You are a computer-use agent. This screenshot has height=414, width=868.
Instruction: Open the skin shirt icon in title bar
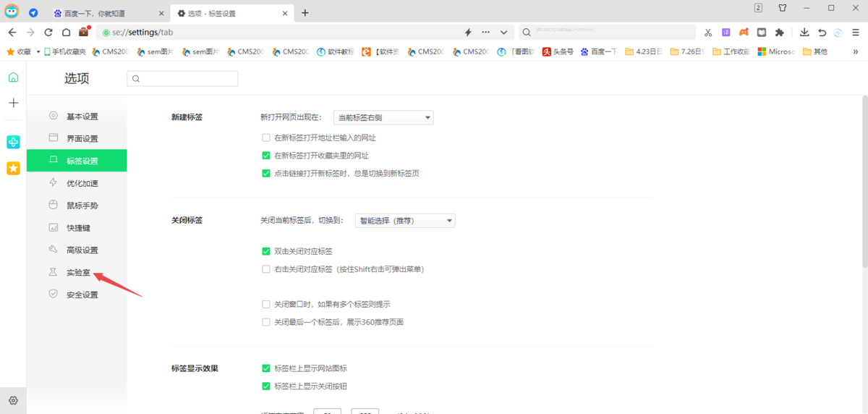pos(783,8)
